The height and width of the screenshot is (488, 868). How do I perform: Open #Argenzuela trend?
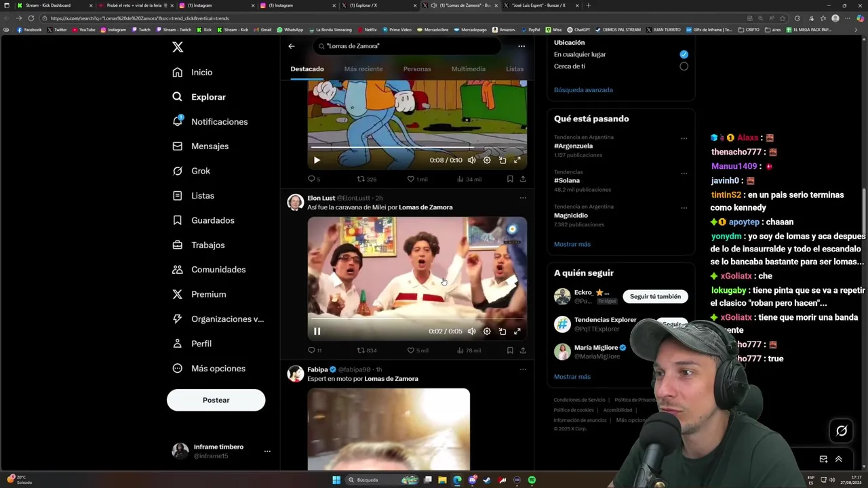tap(573, 146)
